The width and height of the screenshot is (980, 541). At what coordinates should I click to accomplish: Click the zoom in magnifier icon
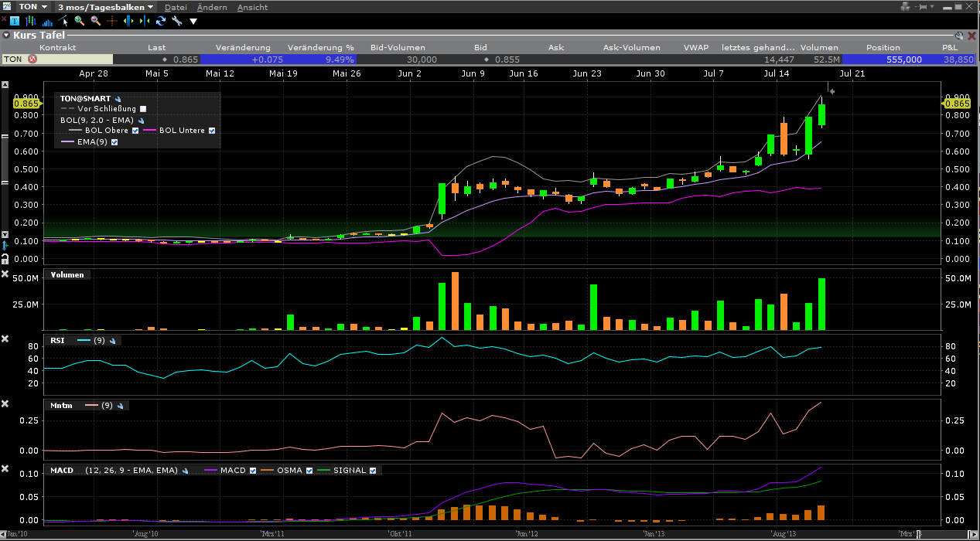click(80, 22)
